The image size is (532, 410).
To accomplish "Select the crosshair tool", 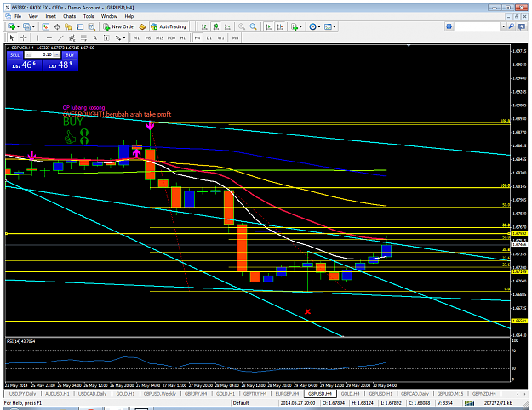I will (x=24, y=37).
